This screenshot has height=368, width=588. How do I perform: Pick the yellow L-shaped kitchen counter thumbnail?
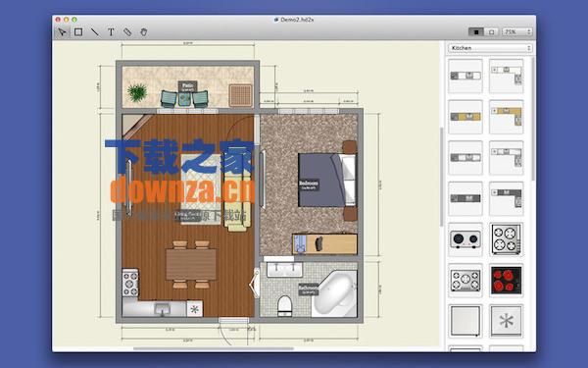507,117
